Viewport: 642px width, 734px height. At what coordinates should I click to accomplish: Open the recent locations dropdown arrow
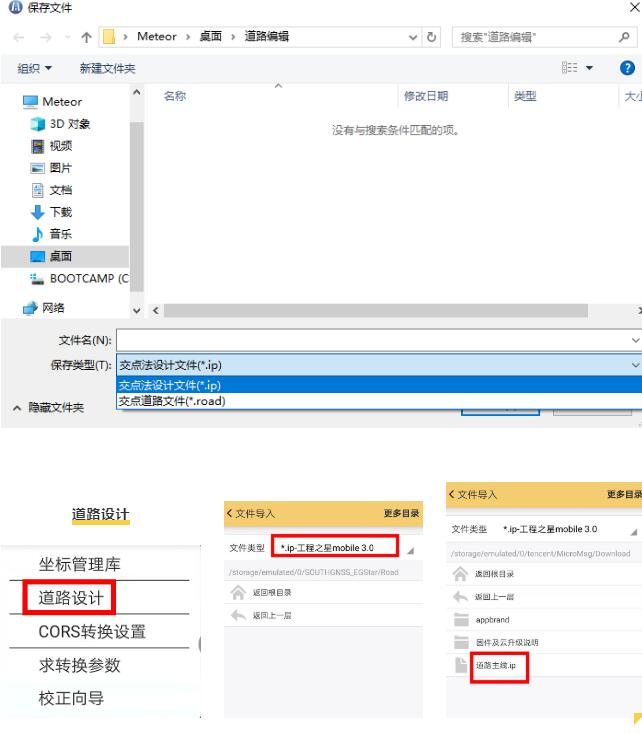tap(67, 37)
